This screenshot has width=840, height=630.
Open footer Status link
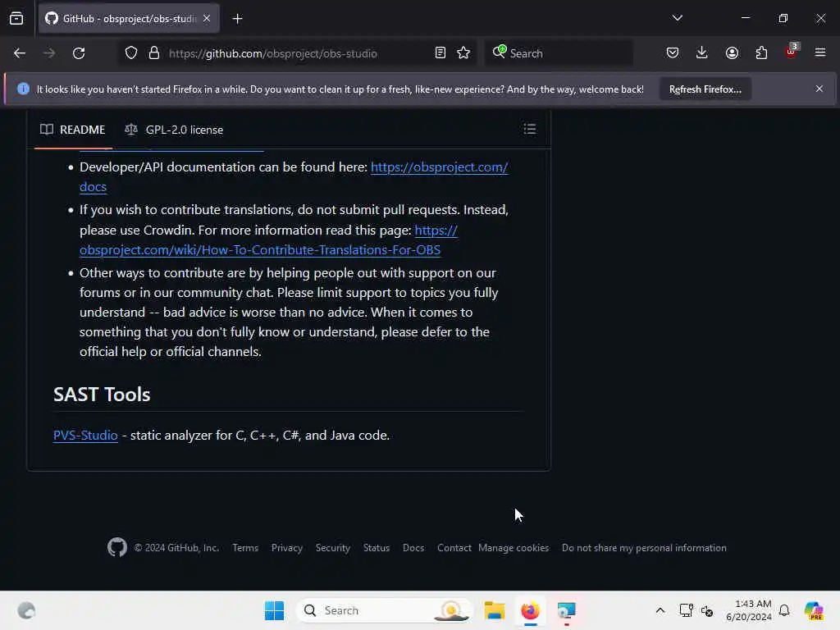point(376,548)
